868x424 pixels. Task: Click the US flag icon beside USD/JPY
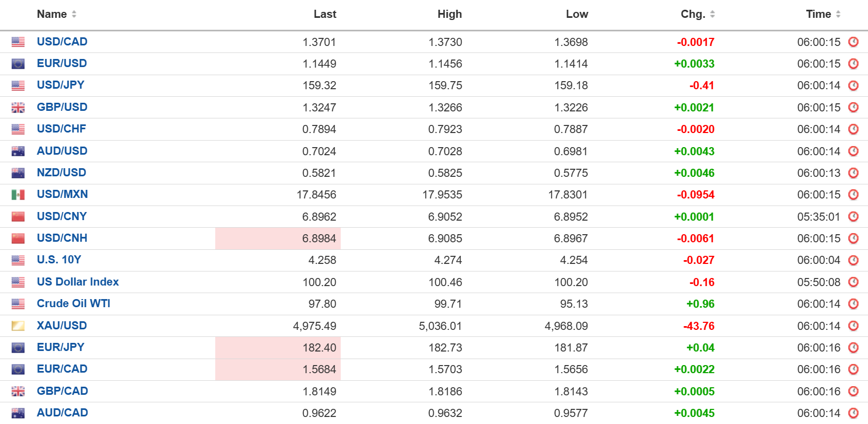point(18,85)
